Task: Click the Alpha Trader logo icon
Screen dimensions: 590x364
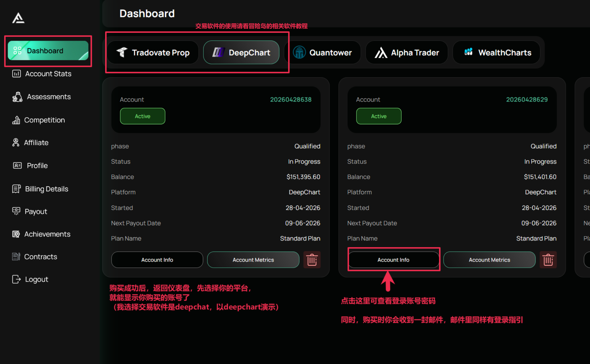Action: [381, 53]
